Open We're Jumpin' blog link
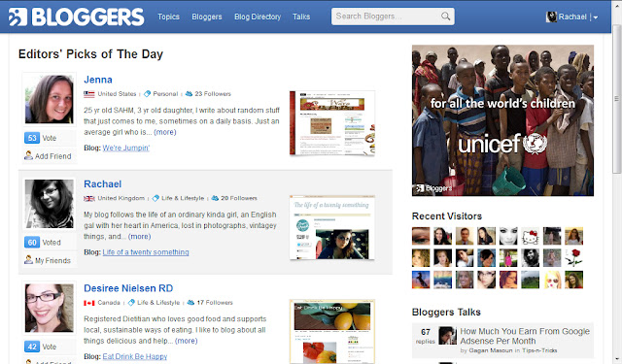The width and height of the screenshot is (622, 364). [126, 148]
